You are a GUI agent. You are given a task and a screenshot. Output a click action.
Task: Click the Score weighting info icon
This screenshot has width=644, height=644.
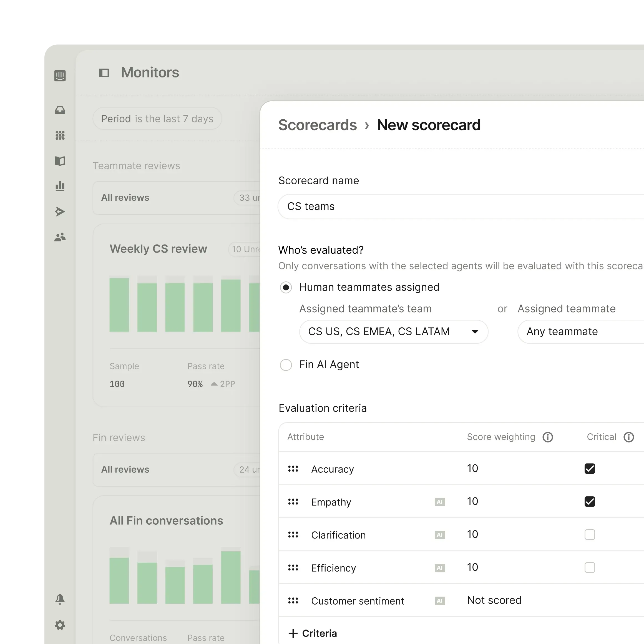tap(548, 437)
